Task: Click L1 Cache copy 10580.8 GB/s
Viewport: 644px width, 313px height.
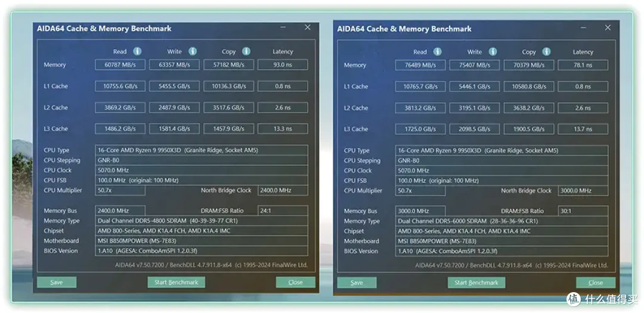Action: click(529, 86)
